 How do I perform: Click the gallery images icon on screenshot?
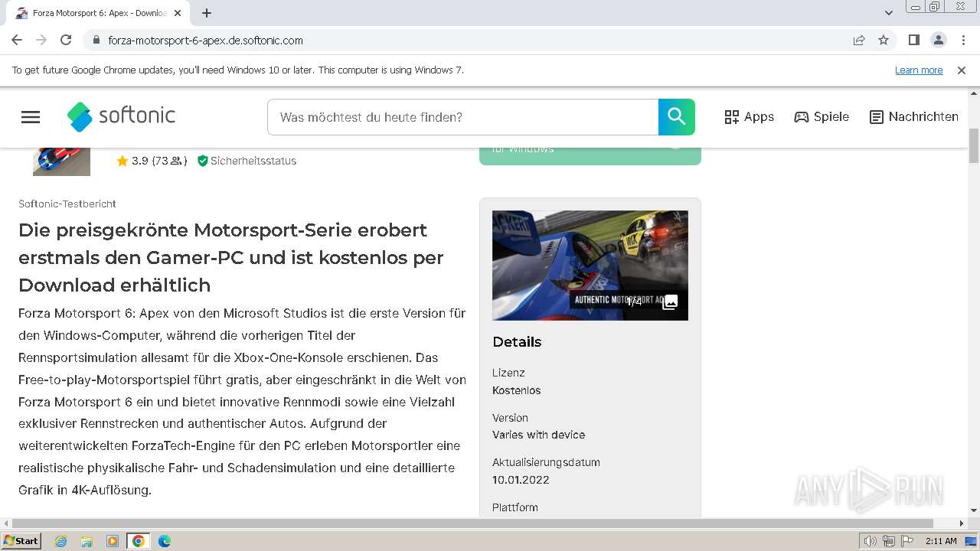point(670,302)
